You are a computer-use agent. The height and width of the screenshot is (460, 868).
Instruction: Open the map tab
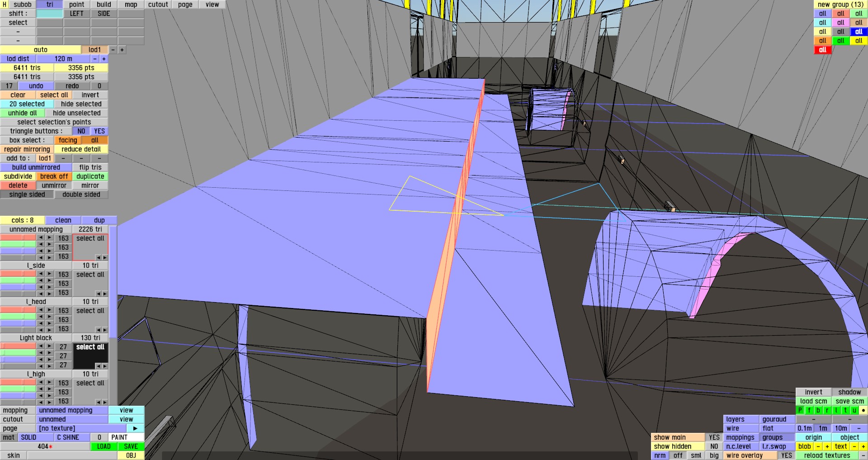coord(131,5)
